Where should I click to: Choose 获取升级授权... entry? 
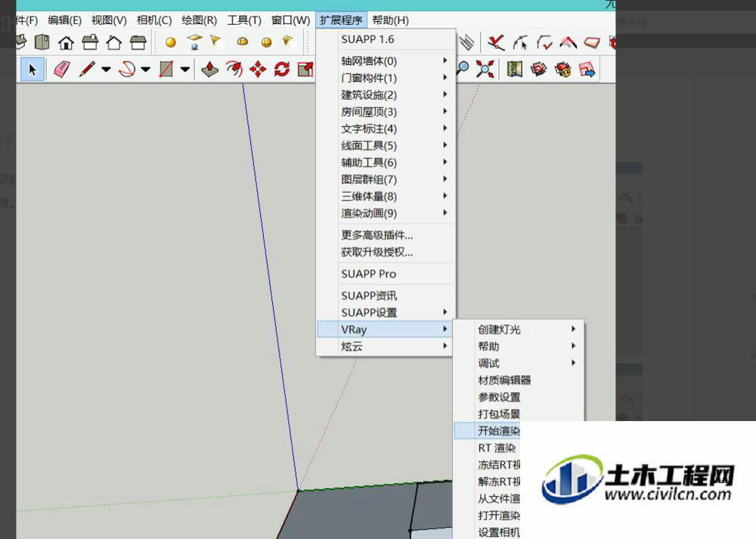[386, 252]
